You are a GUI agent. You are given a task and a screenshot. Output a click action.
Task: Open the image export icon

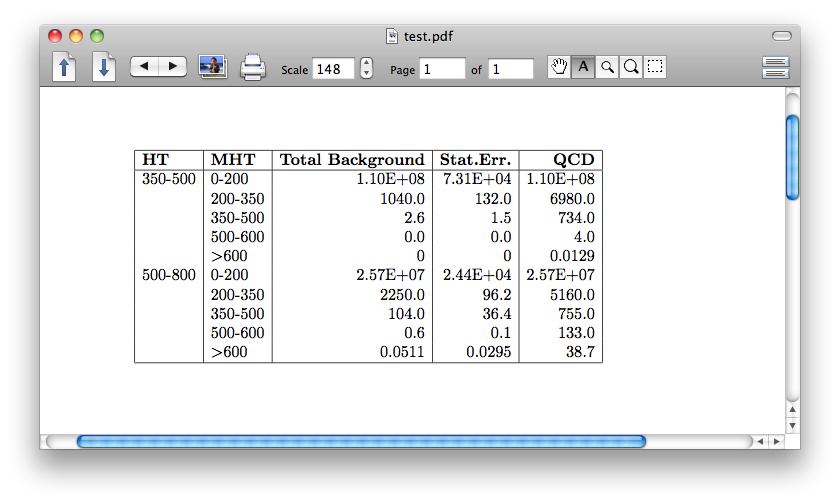coord(213,67)
